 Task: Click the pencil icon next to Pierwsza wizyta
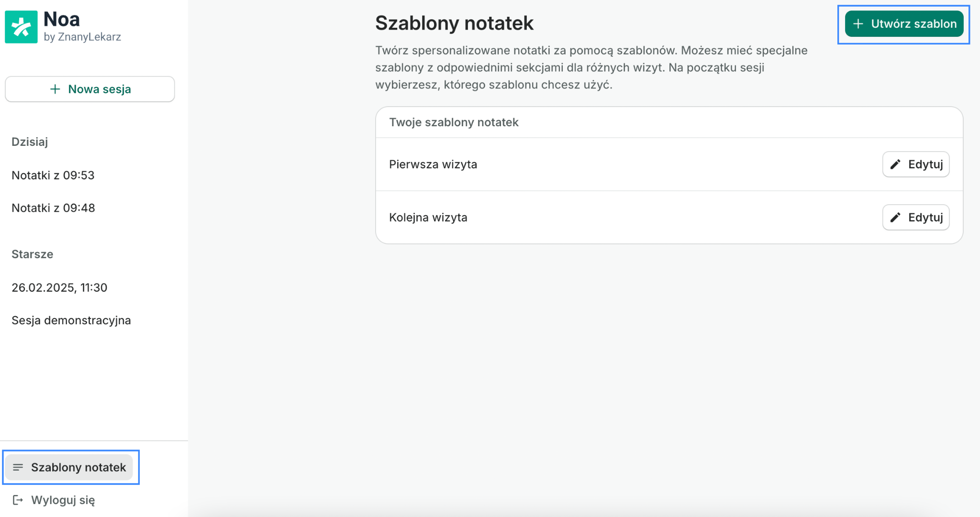coord(894,164)
